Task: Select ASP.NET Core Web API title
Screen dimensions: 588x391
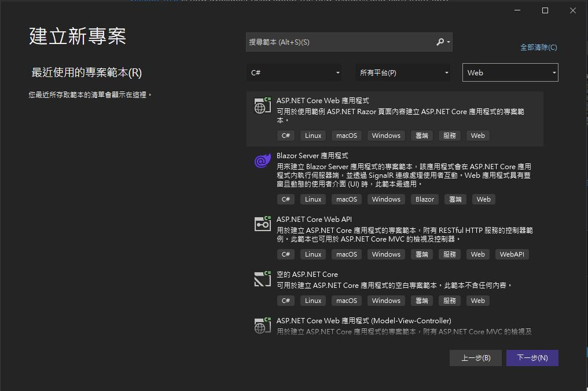Action: click(314, 220)
